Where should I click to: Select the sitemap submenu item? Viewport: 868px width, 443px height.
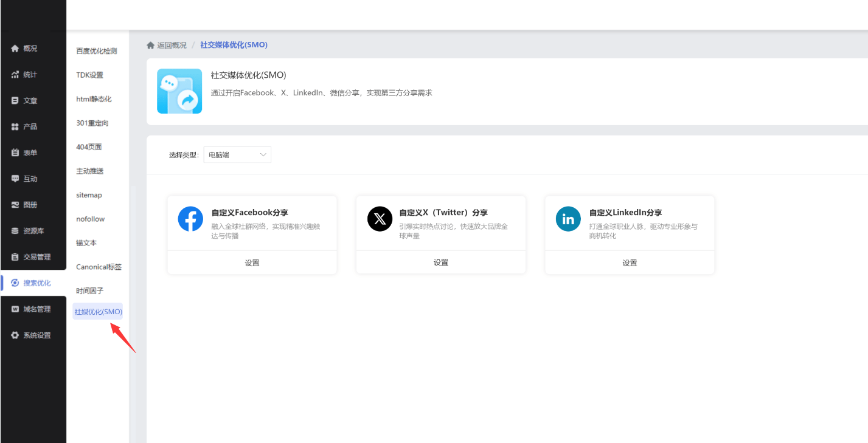click(89, 195)
